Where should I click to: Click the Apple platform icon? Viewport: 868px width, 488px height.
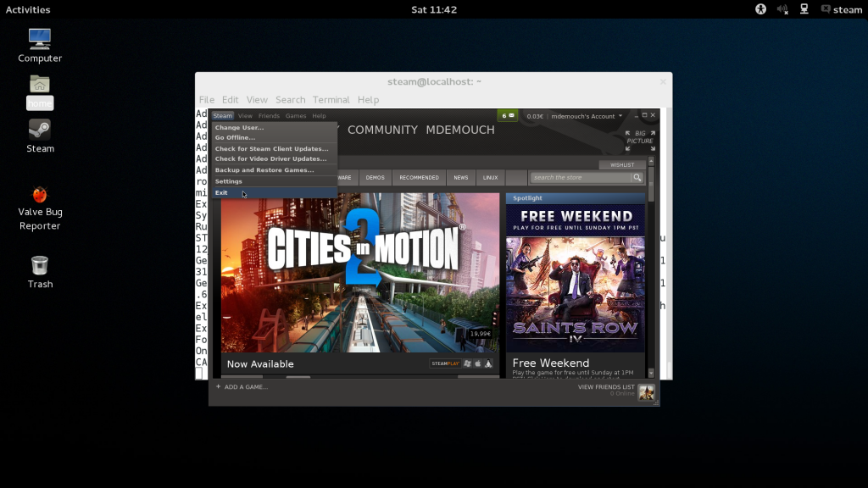click(x=478, y=363)
